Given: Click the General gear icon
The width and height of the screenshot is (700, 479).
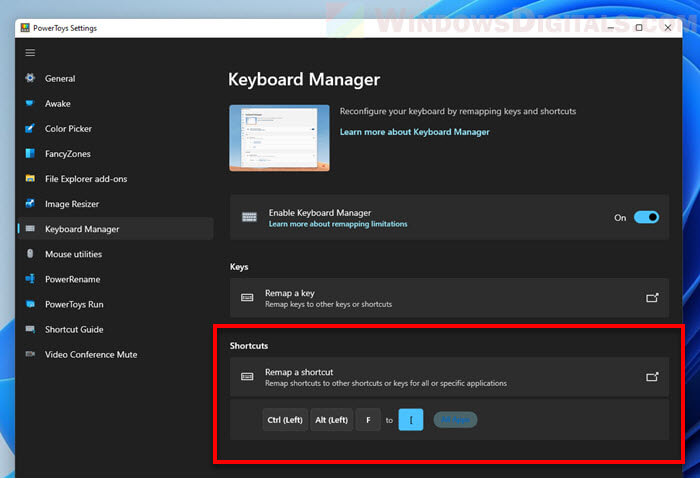Looking at the screenshot, I should coord(30,78).
